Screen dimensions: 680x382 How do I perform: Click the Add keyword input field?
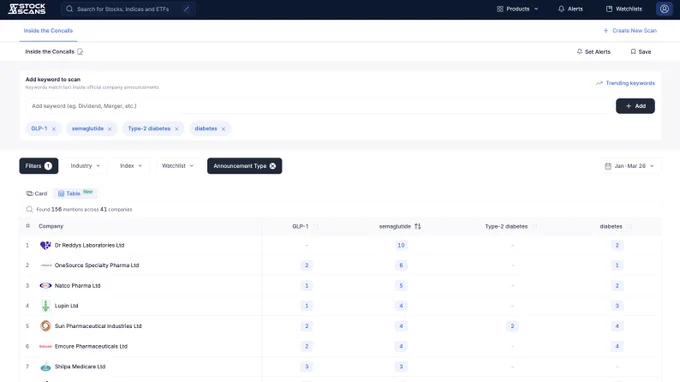click(318, 106)
